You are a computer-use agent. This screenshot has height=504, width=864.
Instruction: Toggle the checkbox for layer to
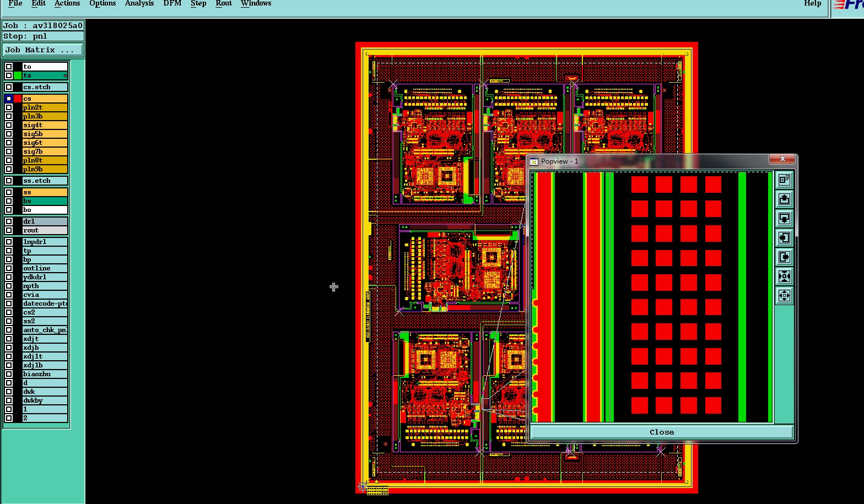click(9, 67)
